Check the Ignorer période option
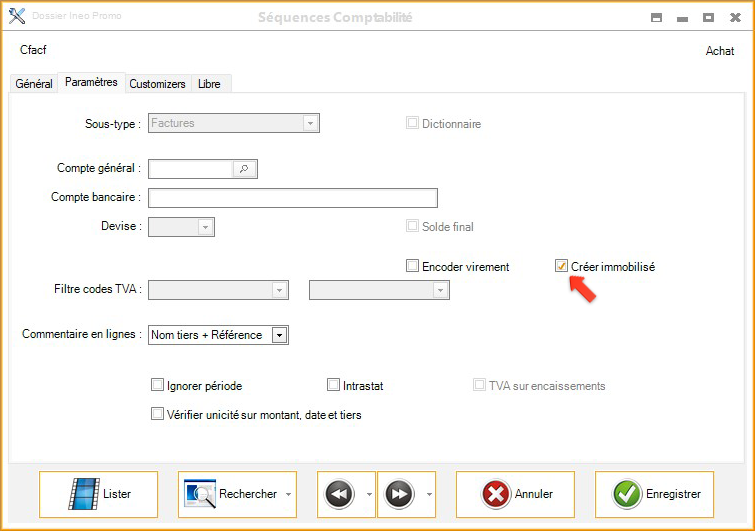755x531 pixels. point(157,385)
